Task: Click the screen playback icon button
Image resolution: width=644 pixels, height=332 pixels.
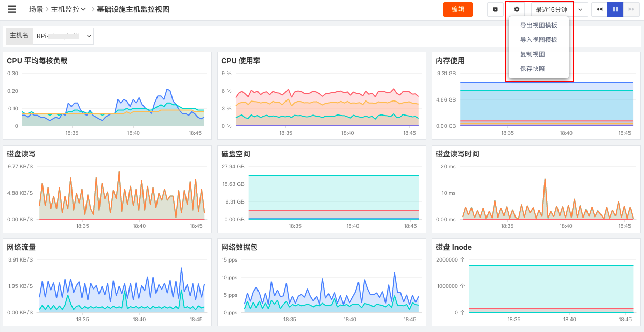Action: 495,9
